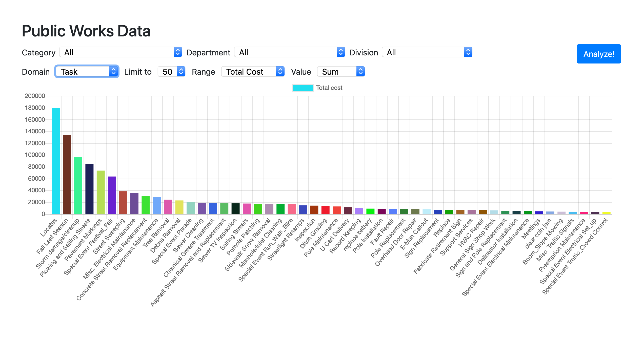Screen dimensions: 644x341
Task: Click the cyan Locates bar
Action: pyautogui.click(x=56, y=161)
